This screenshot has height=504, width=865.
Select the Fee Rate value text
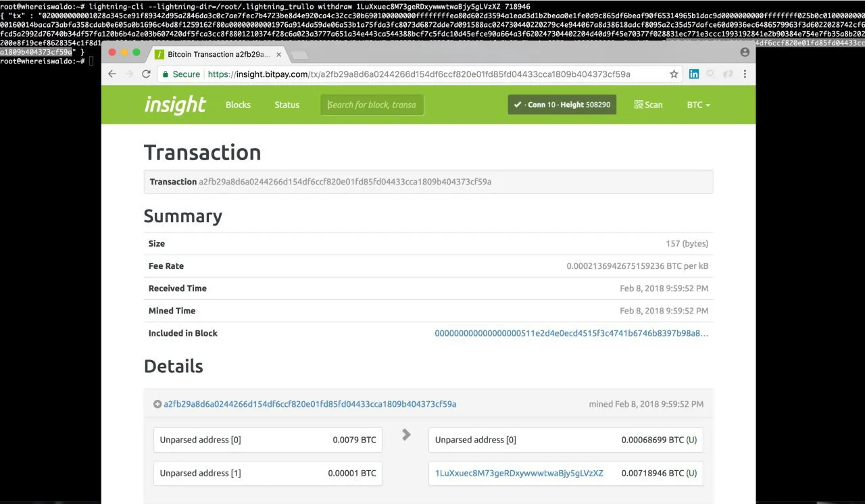tap(637, 266)
